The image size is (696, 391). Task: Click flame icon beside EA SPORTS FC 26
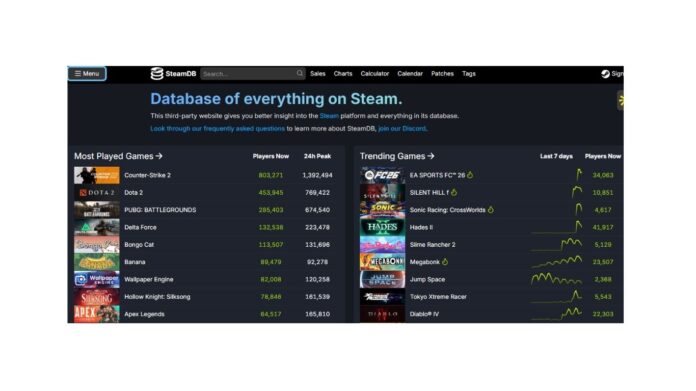point(470,175)
